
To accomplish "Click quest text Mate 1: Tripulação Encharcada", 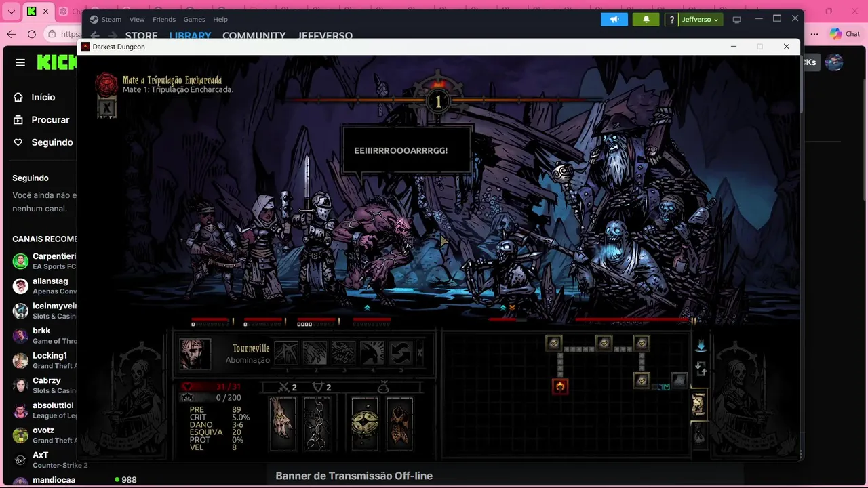I will point(178,90).
